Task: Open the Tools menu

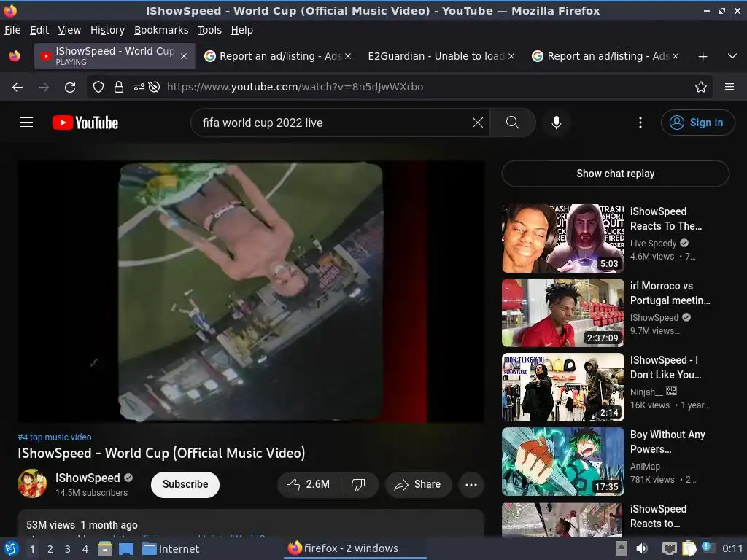Action: click(209, 30)
